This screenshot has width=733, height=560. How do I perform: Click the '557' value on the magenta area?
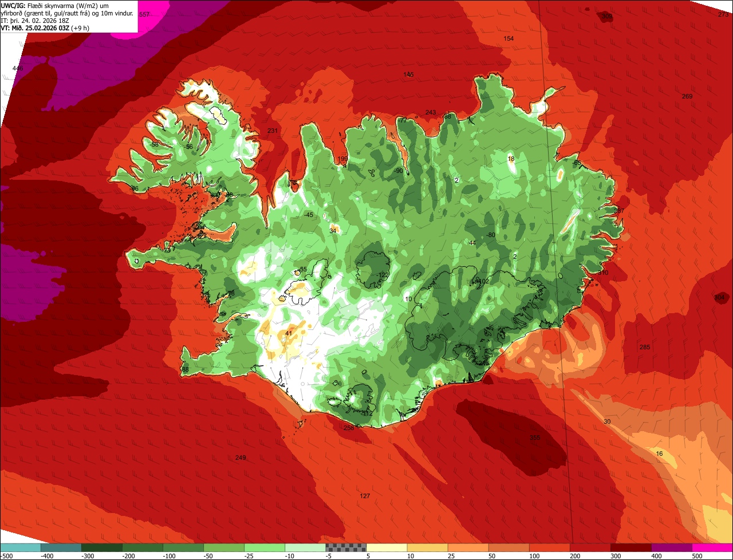coord(144,14)
